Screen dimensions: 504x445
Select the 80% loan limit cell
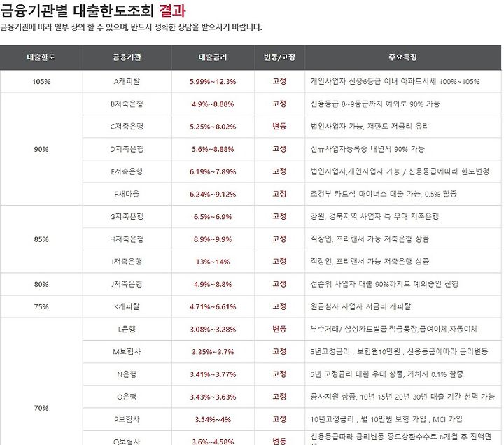[41, 284]
